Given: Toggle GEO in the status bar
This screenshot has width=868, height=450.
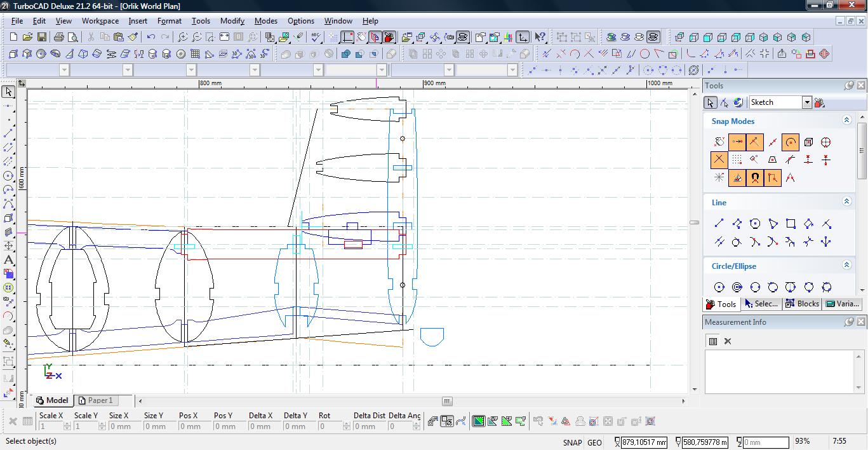Looking at the screenshot, I should point(594,442).
